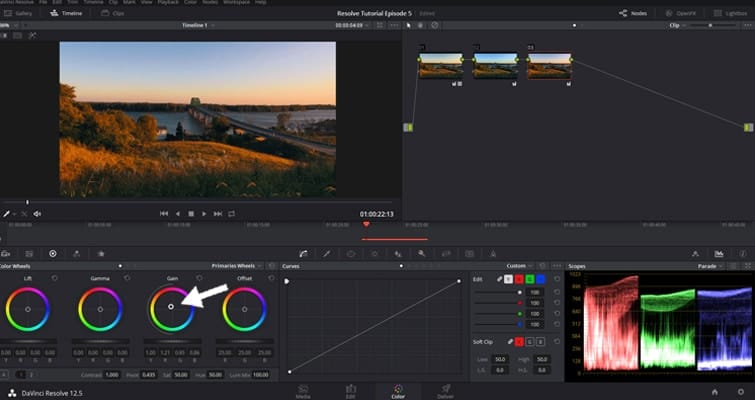The height and width of the screenshot is (400, 755).
Task: Expand the Primaries Wheels mode dropdown
Action: (260, 266)
